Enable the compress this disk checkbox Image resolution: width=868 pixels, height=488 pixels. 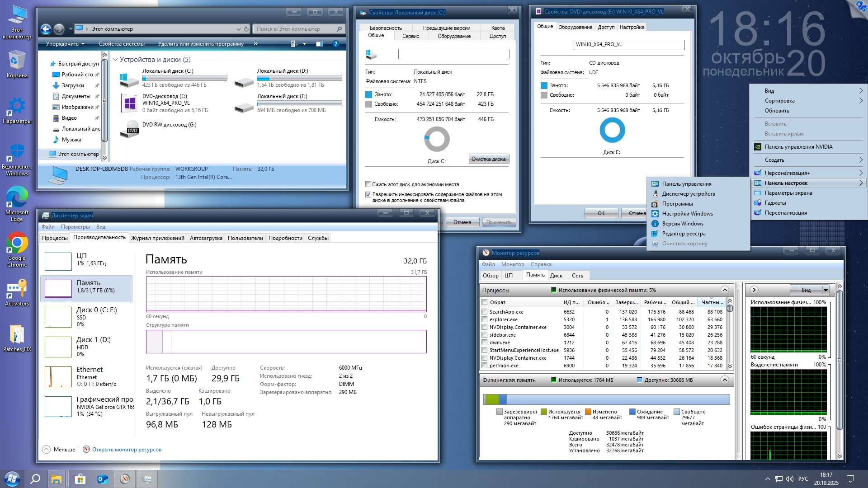pos(368,184)
